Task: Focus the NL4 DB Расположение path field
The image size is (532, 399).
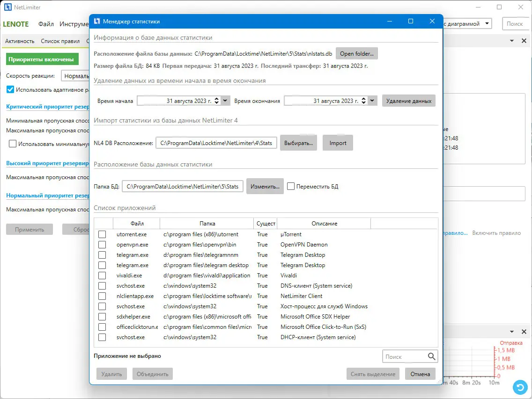Action: tap(216, 143)
